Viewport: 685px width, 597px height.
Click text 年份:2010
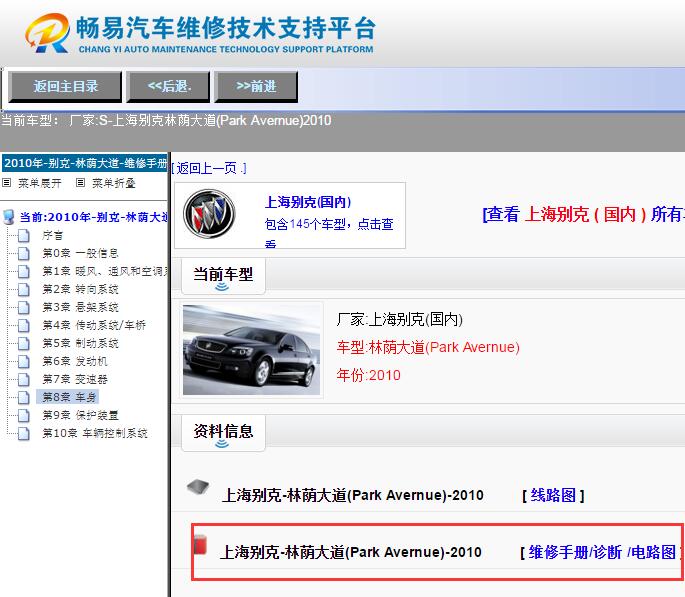pyautogui.click(x=368, y=375)
